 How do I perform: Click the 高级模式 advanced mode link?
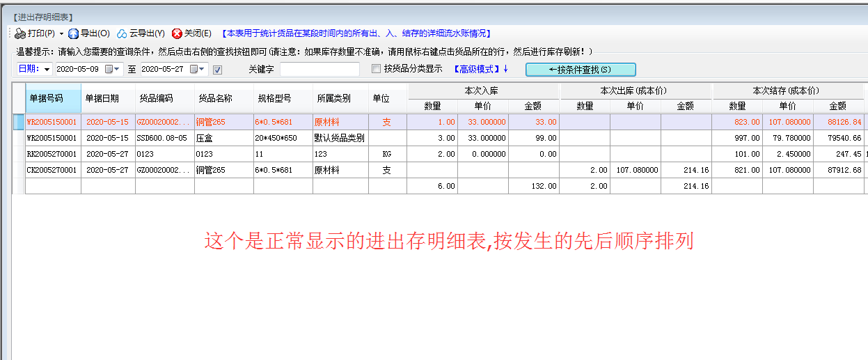coord(480,69)
